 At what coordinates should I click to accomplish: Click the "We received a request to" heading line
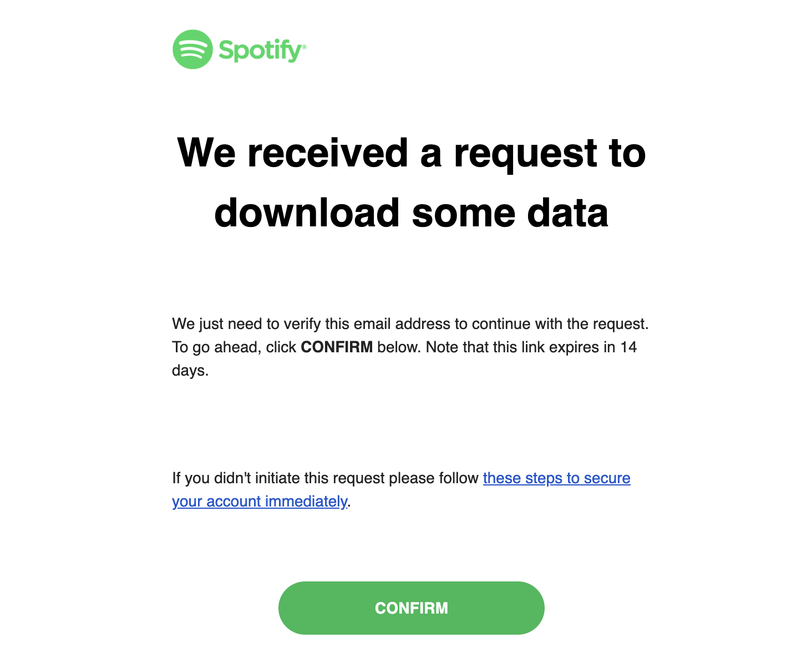point(411,153)
